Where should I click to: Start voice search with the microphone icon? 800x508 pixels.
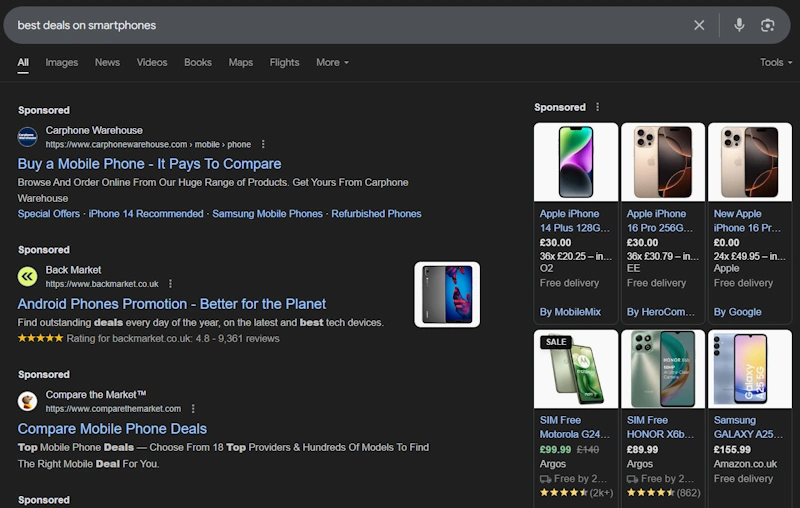coord(739,25)
